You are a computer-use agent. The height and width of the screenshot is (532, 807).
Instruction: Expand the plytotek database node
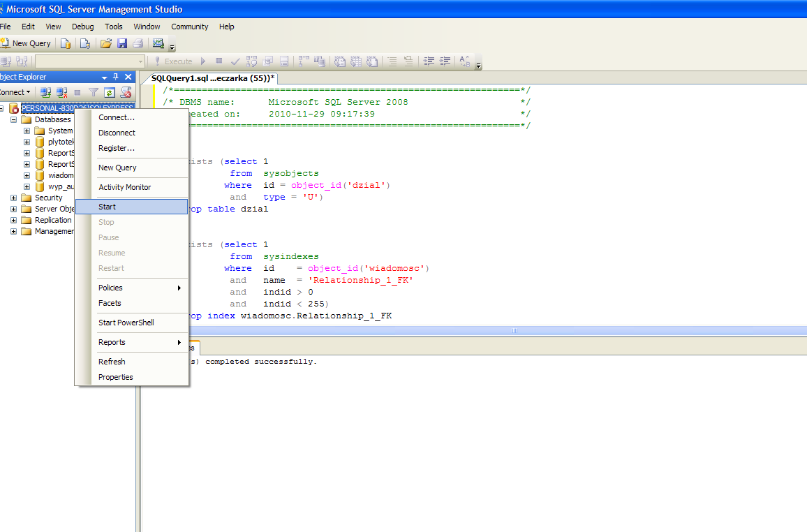coord(27,142)
